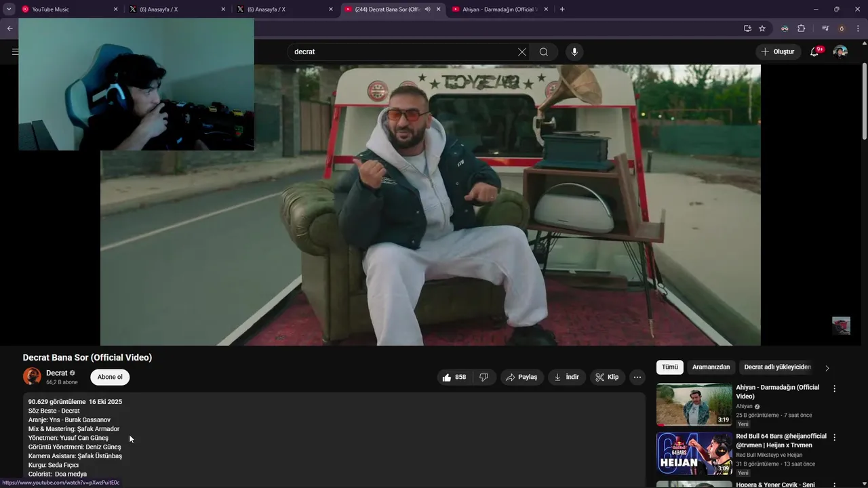868x488 pixels.
Task: Click the video player to pause
Action: (x=431, y=205)
